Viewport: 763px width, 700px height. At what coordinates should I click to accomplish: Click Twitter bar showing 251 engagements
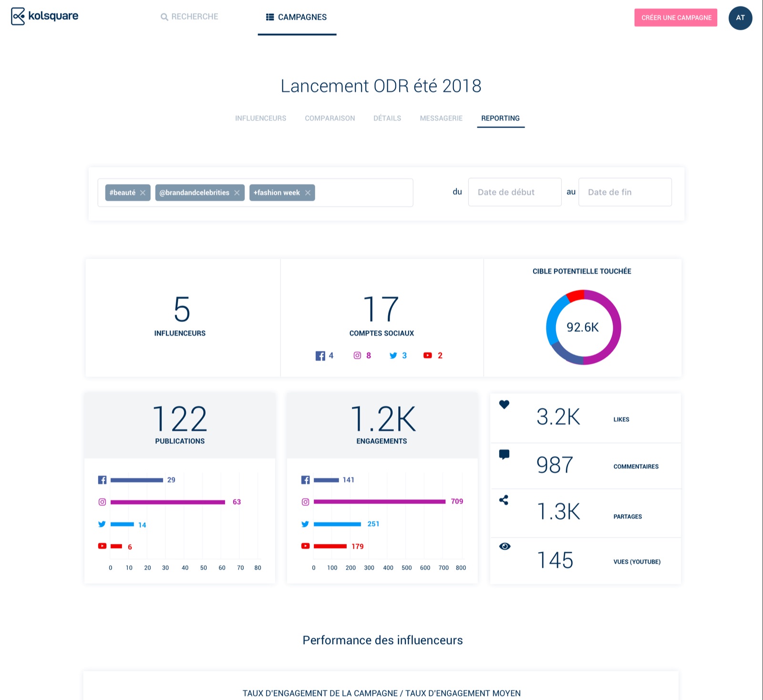337,524
